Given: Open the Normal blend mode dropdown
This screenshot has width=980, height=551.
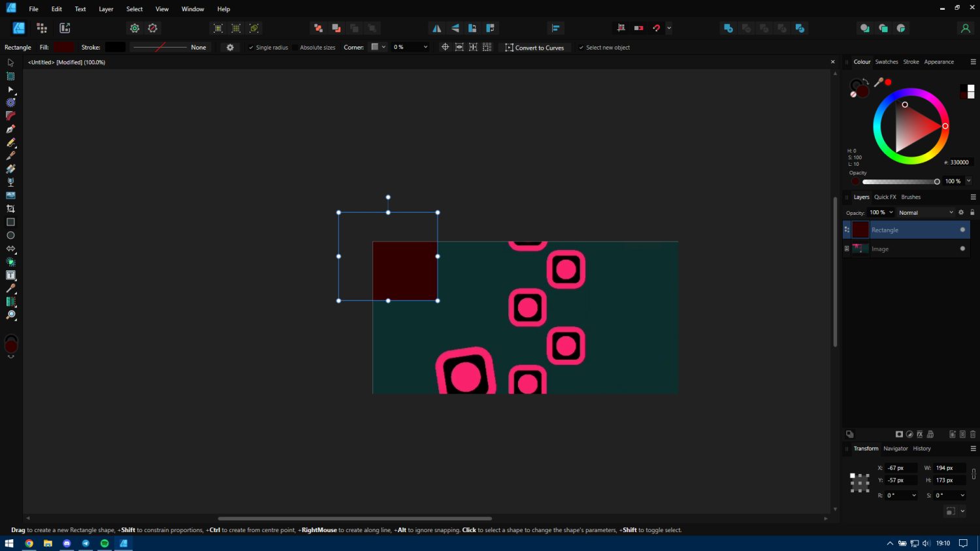Looking at the screenshot, I should 926,213.
